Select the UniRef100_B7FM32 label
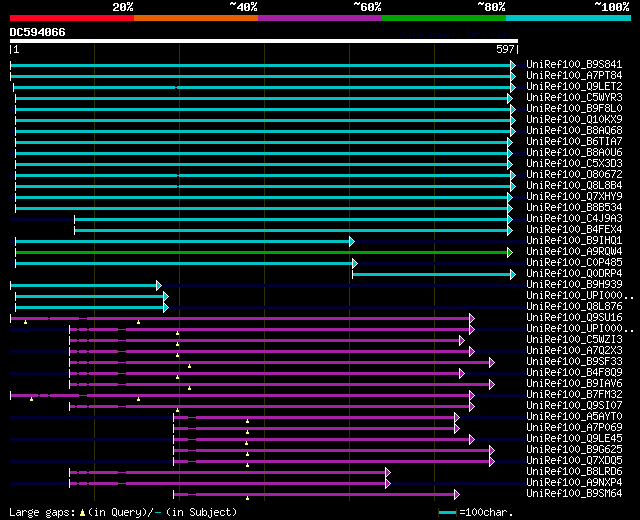This screenshot has height=520, width=640. tap(574, 395)
